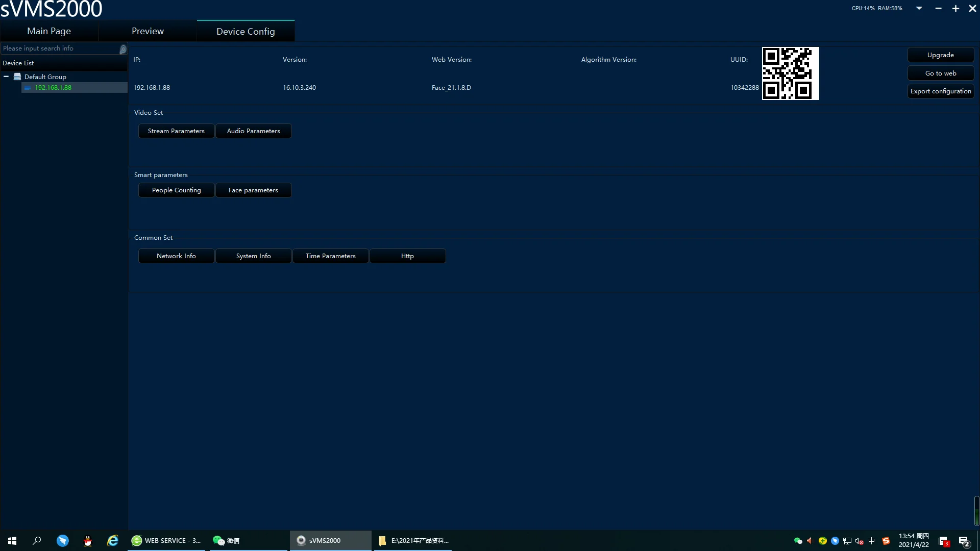This screenshot has height=551, width=980.
Task: Click the Internet Explorer taskbar icon
Action: (113, 541)
